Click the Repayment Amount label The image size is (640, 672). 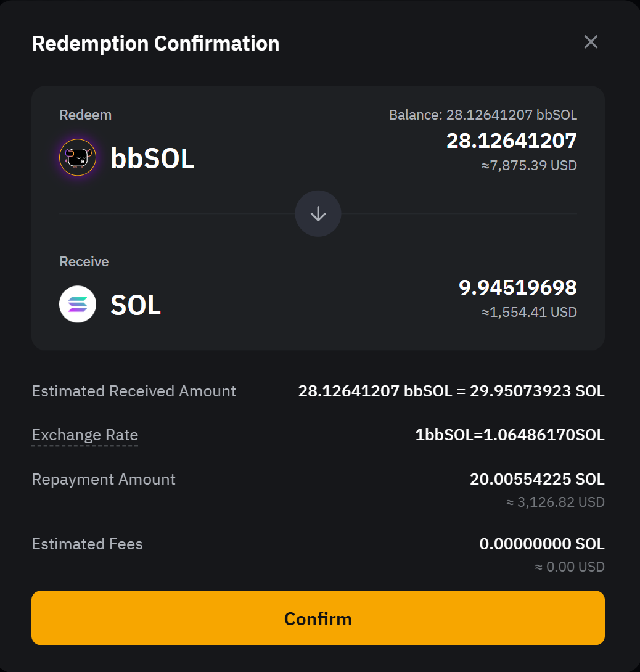104,479
